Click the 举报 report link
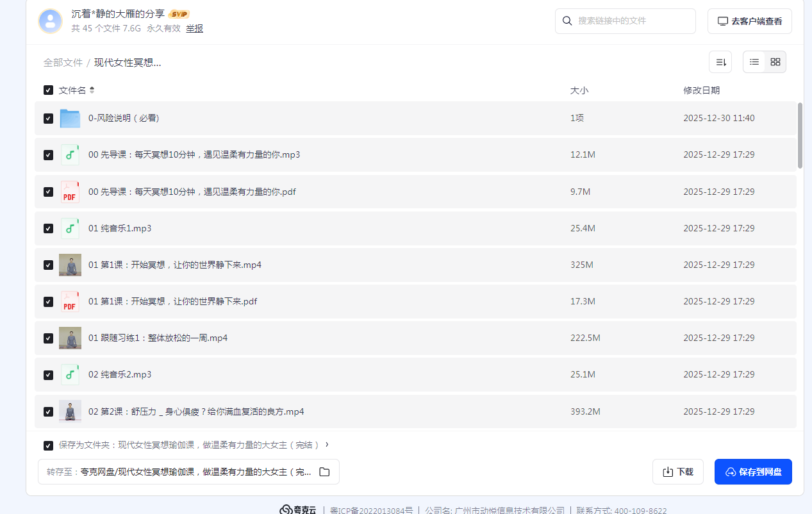This screenshot has width=812, height=514. point(194,29)
